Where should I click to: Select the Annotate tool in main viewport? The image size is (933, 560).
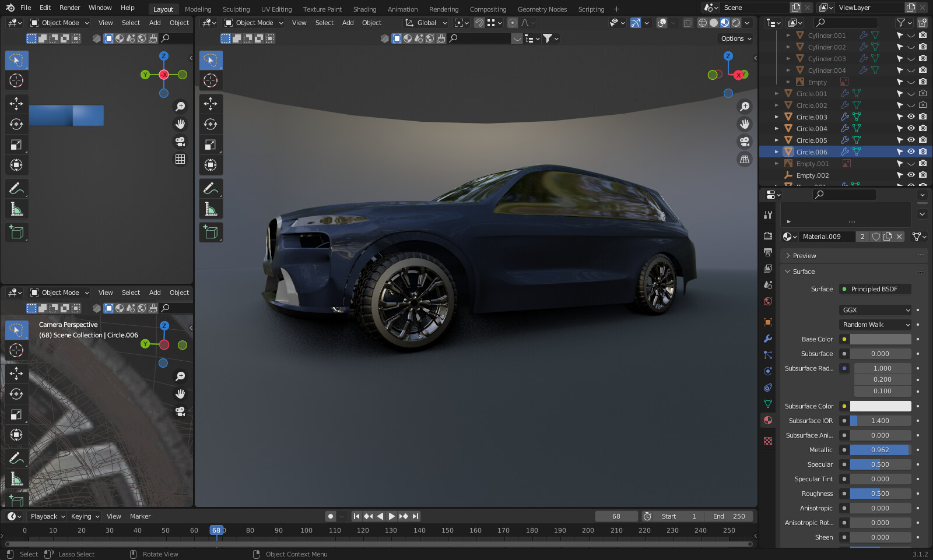[211, 188]
